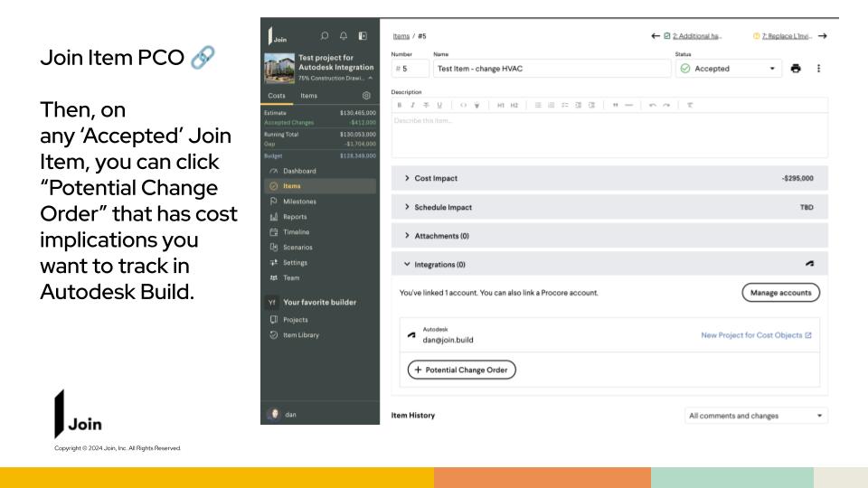The image size is (868, 488).
Task: Open Dashboard in the sidebar
Action: tap(320, 171)
